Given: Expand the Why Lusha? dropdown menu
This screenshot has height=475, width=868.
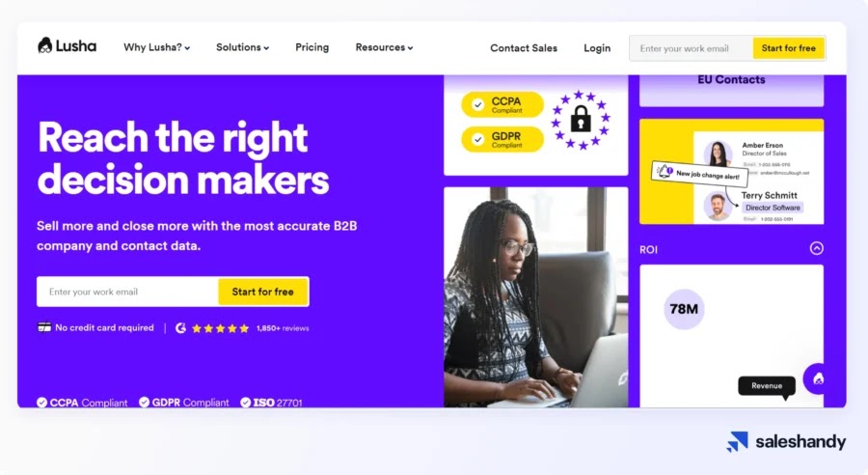Looking at the screenshot, I should coord(156,47).
